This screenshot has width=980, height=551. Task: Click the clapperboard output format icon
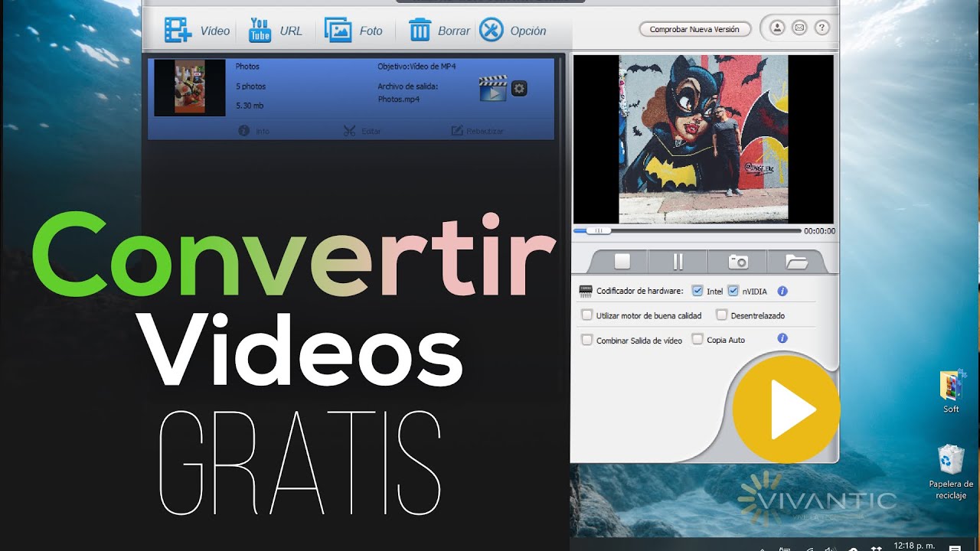(493, 89)
